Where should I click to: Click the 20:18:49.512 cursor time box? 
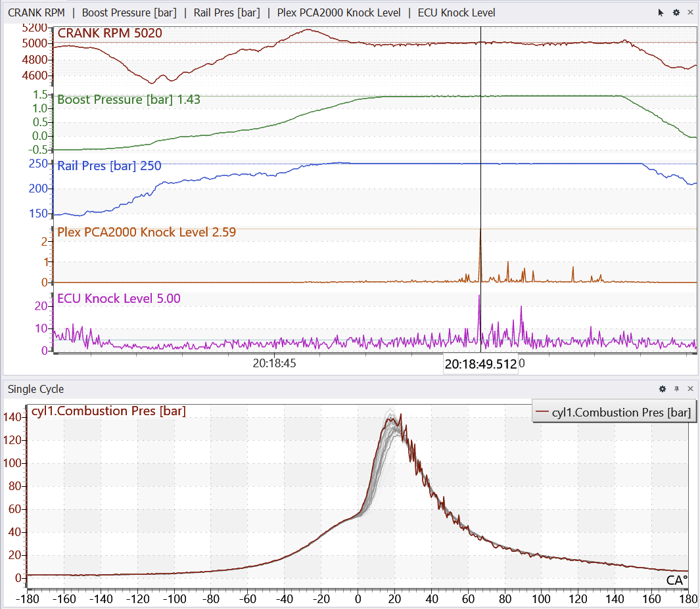coord(480,365)
